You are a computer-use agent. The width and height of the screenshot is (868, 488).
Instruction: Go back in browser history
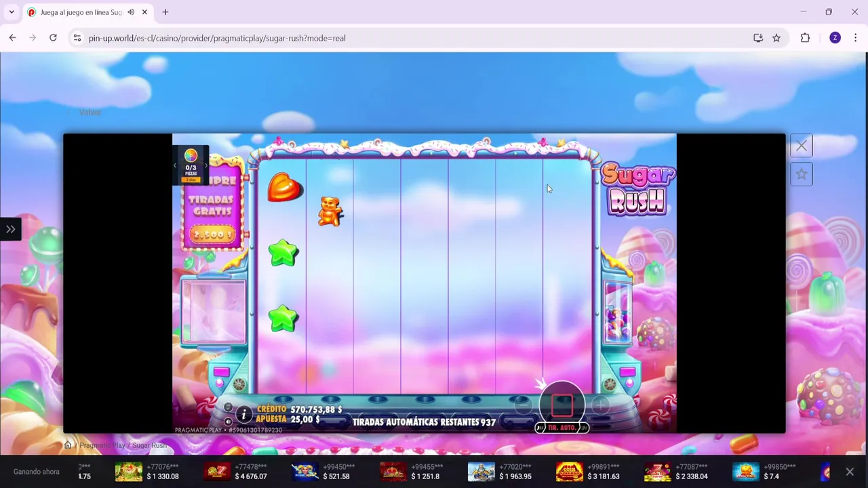tap(12, 38)
